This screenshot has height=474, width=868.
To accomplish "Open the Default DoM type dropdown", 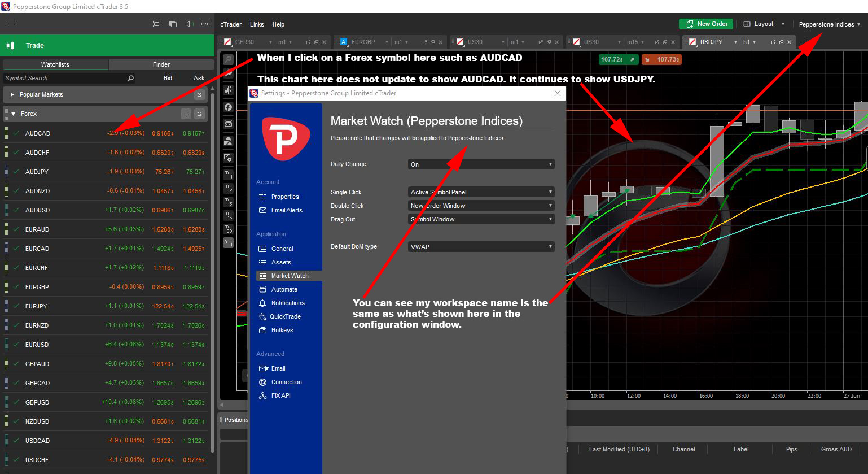I will [481, 247].
